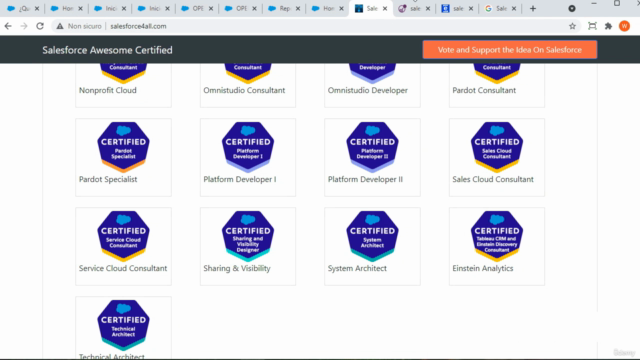This screenshot has height=360, width=640.
Task: Click the Sharing and Visibility Designer badge
Action: 248,236
